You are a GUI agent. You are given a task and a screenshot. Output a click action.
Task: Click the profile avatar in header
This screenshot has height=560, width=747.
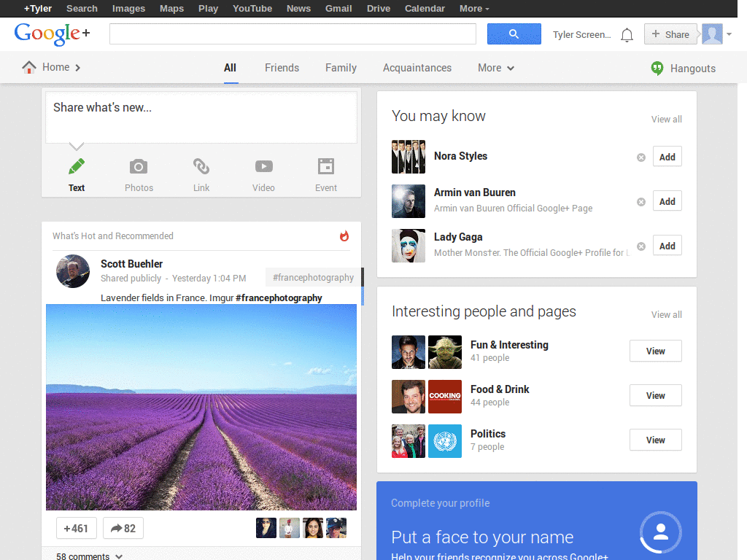712,34
